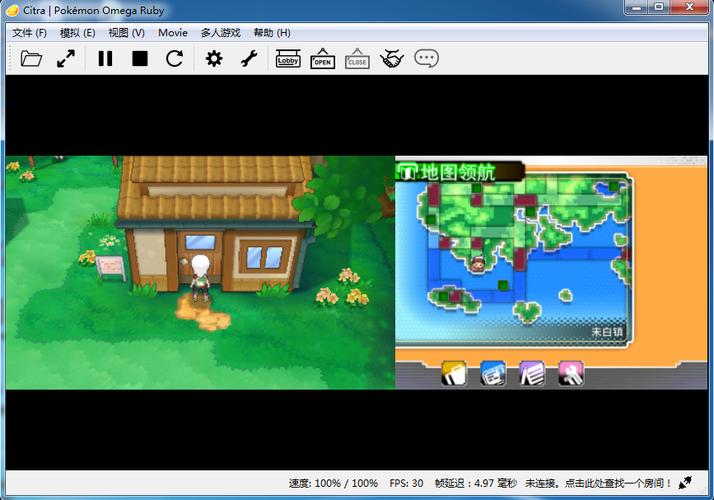Click the network status icon in status bar
Screen dimensions: 714x500
coord(685,483)
